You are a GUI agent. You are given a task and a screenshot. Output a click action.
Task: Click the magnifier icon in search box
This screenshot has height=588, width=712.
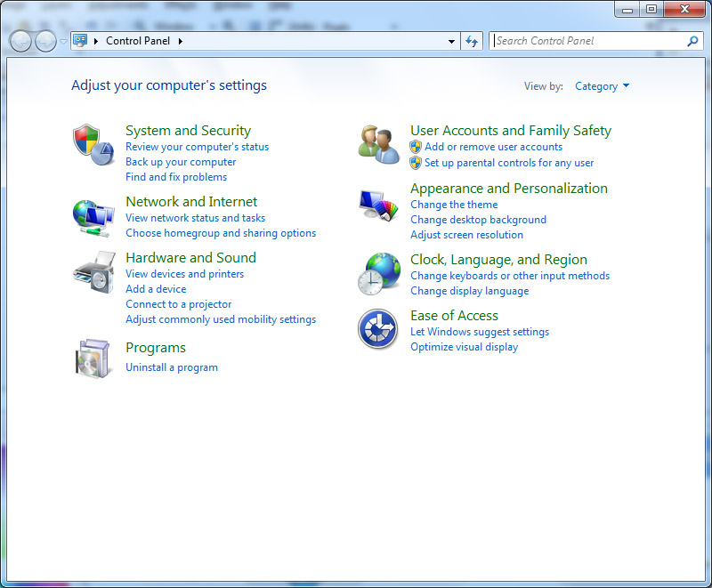point(692,41)
